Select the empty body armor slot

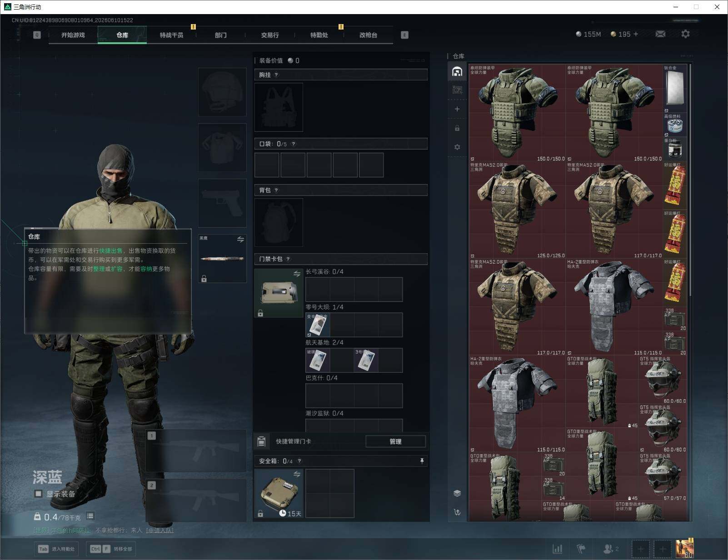point(222,147)
